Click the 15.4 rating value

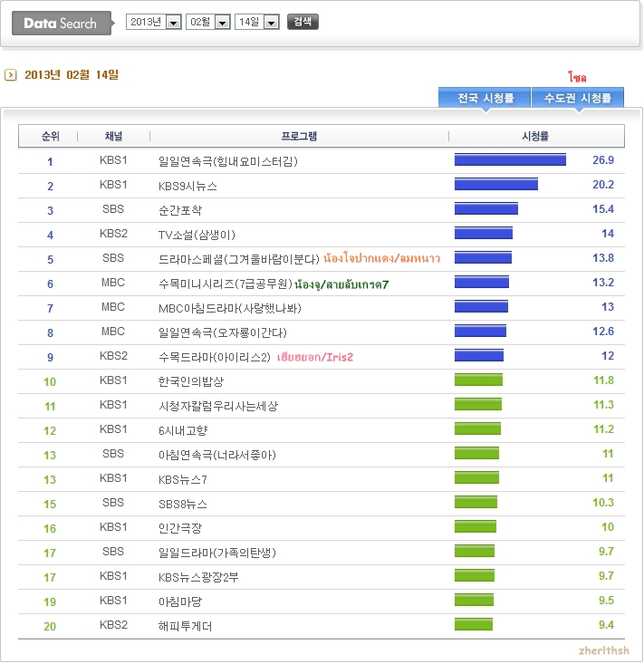pos(603,209)
